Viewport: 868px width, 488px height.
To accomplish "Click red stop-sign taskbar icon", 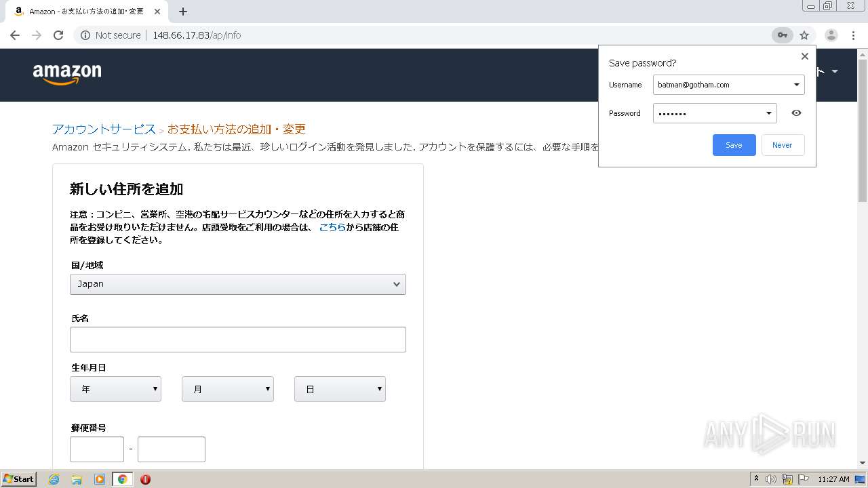I will point(145,479).
